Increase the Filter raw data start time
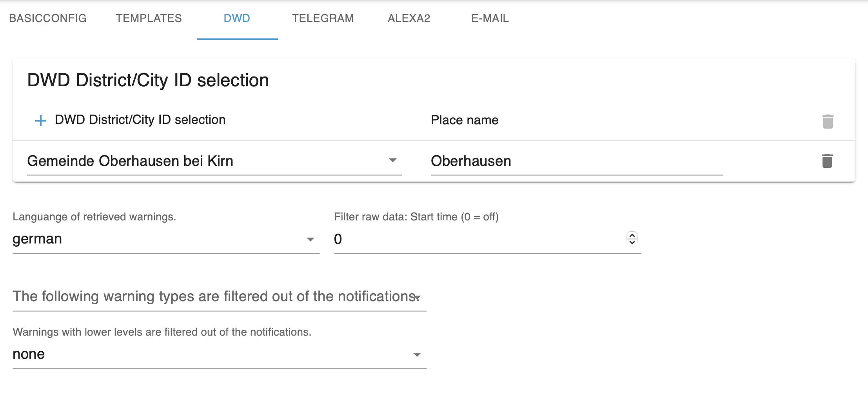This screenshot has height=396, width=868. coord(632,235)
